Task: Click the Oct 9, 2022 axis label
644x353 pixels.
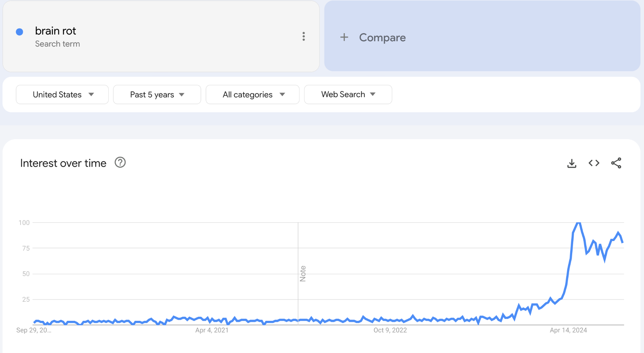Action: coord(390,330)
